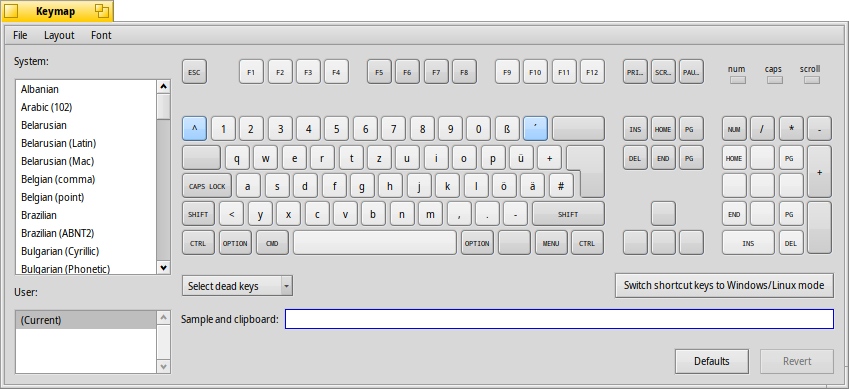Select Bulgarian (Cyrillic) keymap
Screen dimensions: 849x389
pos(86,251)
